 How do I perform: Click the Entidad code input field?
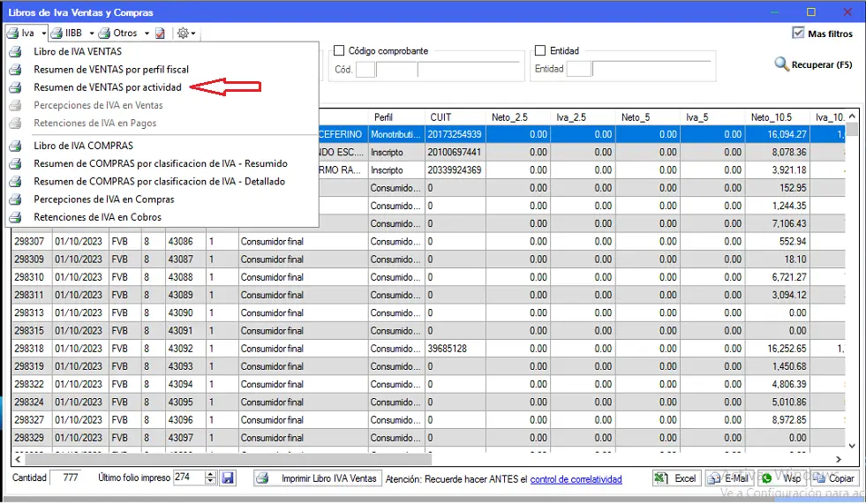(x=578, y=69)
